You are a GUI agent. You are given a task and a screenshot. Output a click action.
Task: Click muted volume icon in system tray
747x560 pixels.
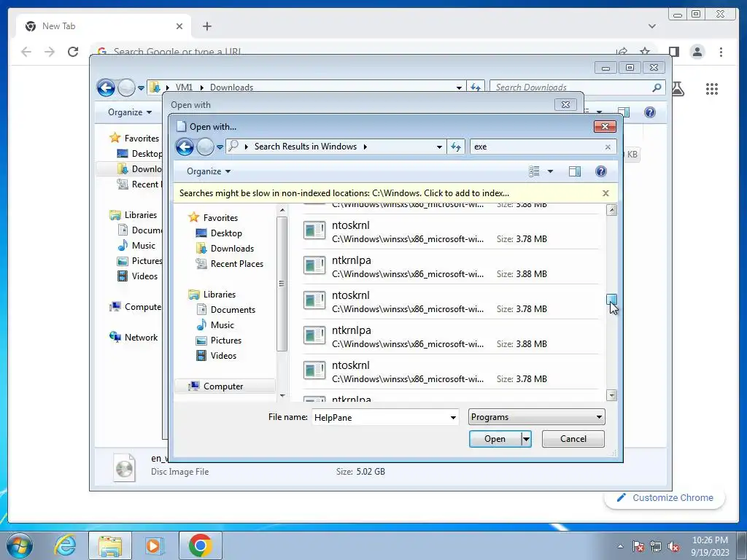(x=673, y=546)
